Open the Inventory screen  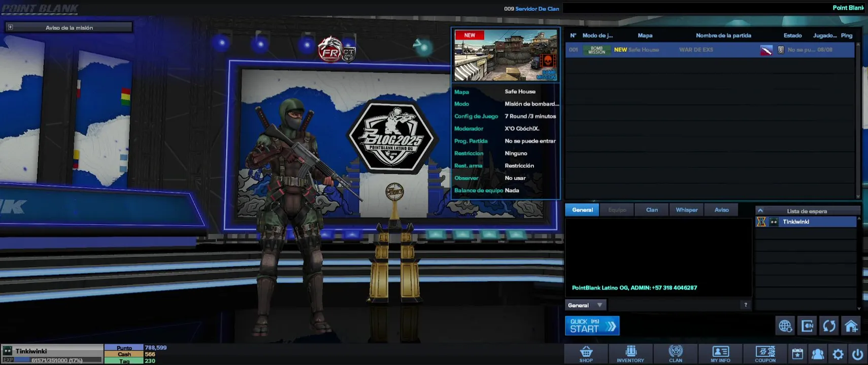coord(630,354)
